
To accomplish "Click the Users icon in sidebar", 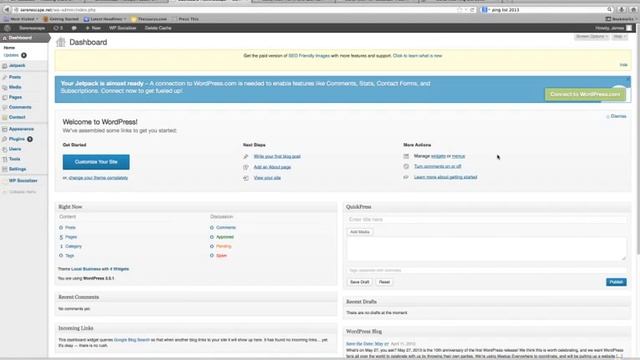I will (x=4, y=149).
